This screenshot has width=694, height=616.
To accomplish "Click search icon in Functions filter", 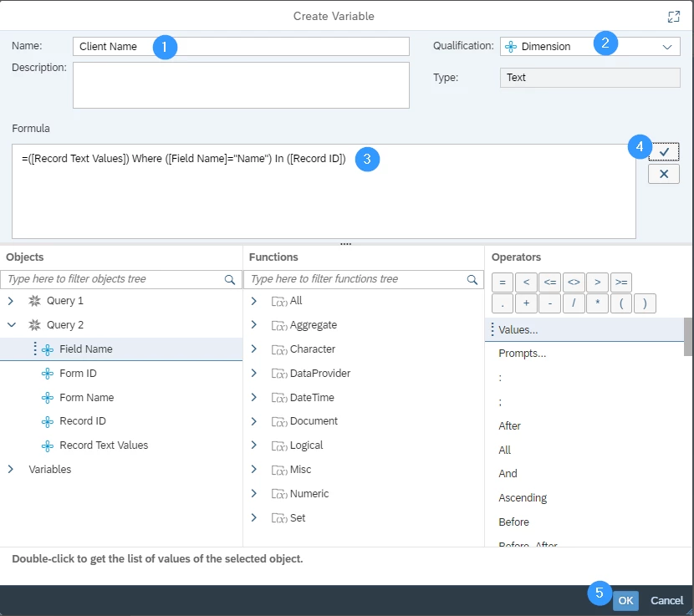I will pos(472,280).
